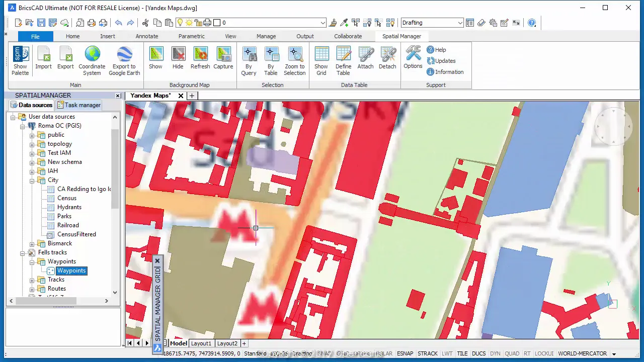Close the SPATIALMANAGER palette
Image resolution: width=644 pixels, height=362 pixels.
tap(118, 96)
